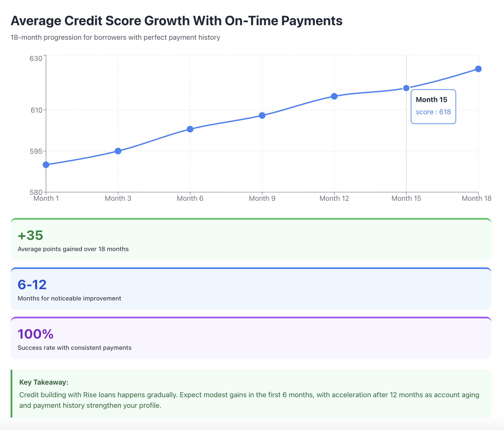Click the '6-12' blue stat value

(x=32, y=285)
